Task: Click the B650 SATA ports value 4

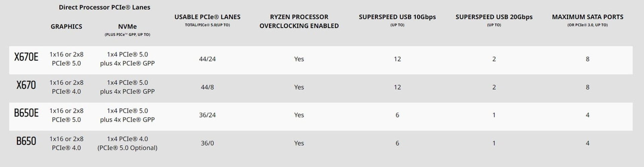Action: click(x=588, y=143)
